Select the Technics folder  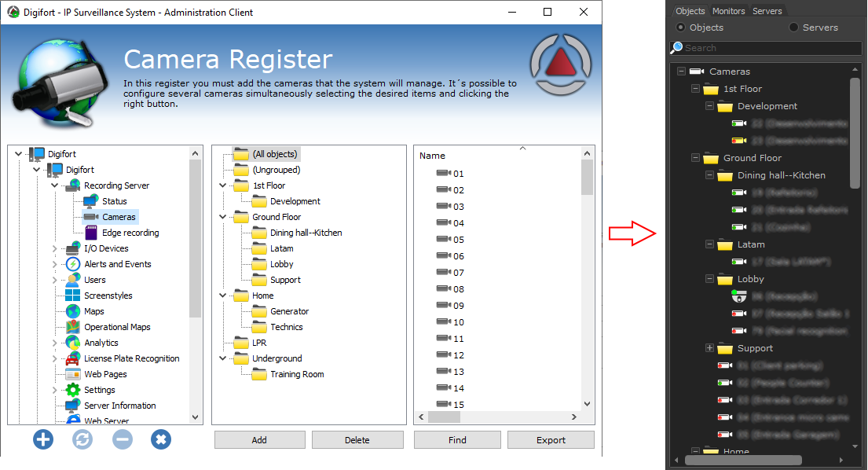pos(287,327)
